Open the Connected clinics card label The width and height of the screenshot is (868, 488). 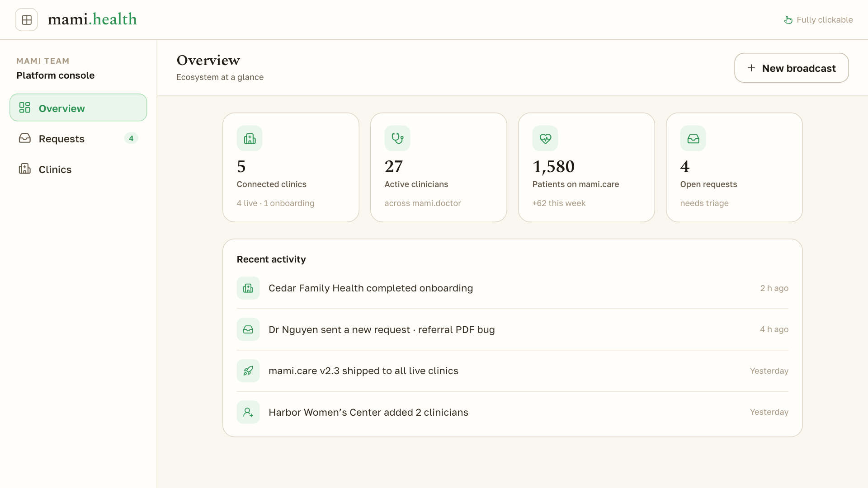tap(272, 184)
